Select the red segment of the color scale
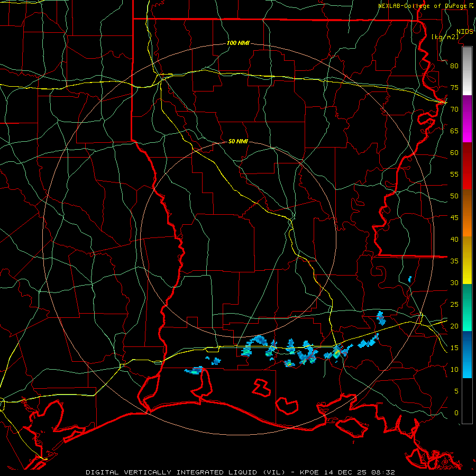The height and width of the screenshot is (476, 476). click(467, 166)
